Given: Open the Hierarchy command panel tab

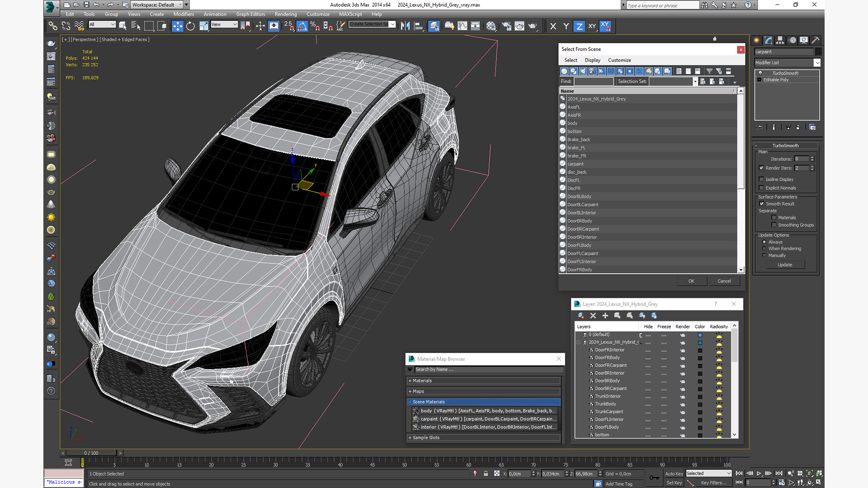Looking at the screenshot, I should pos(780,40).
